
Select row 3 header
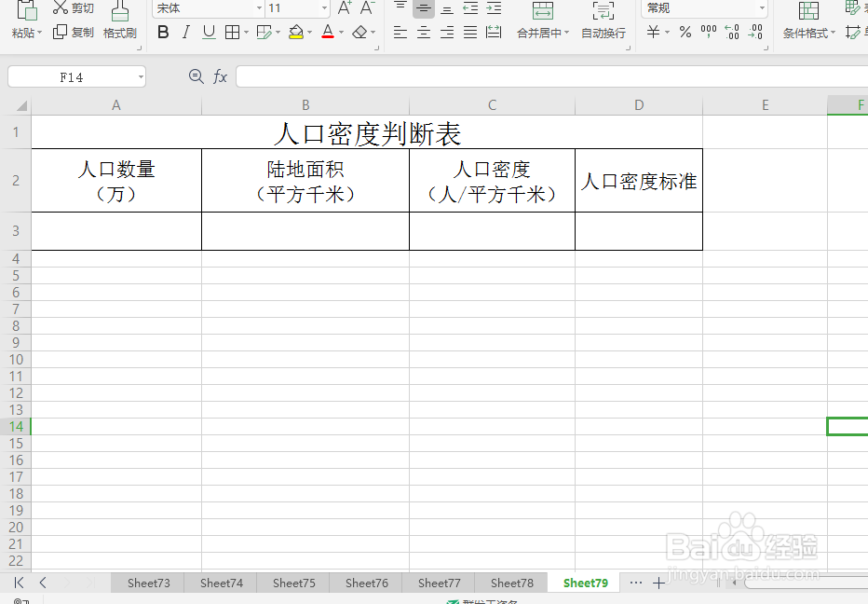(x=16, y=231)
